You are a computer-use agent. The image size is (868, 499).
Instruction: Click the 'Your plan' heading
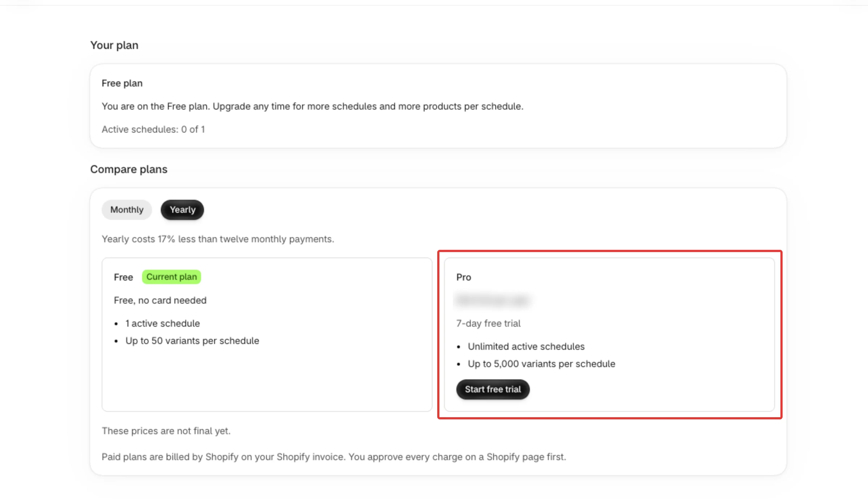(114, 45)
